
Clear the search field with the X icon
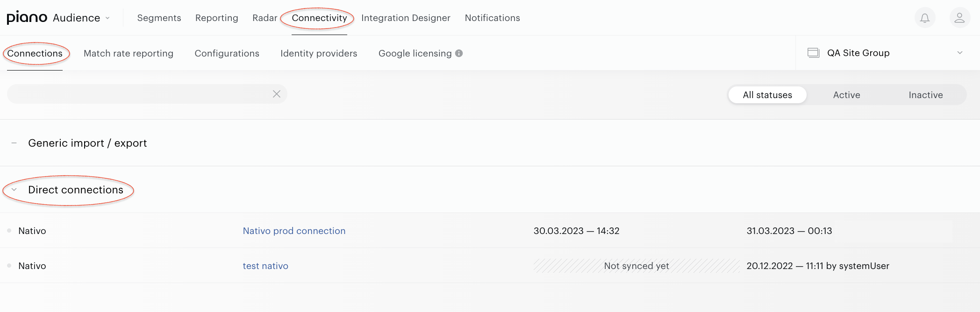coord(277,94)
